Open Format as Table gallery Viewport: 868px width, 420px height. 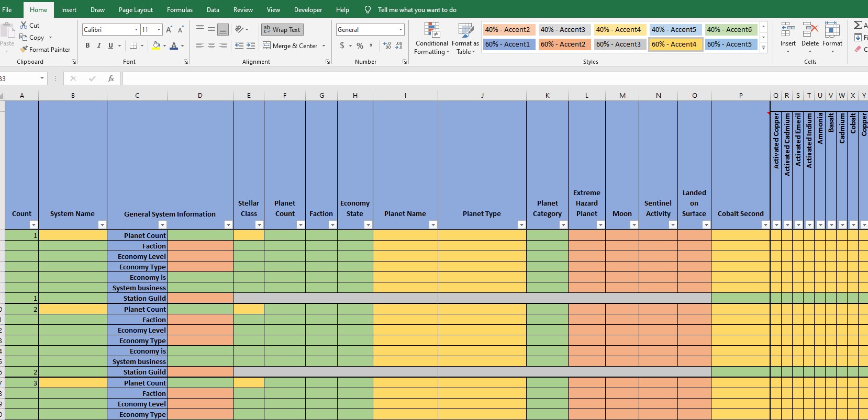465,39
